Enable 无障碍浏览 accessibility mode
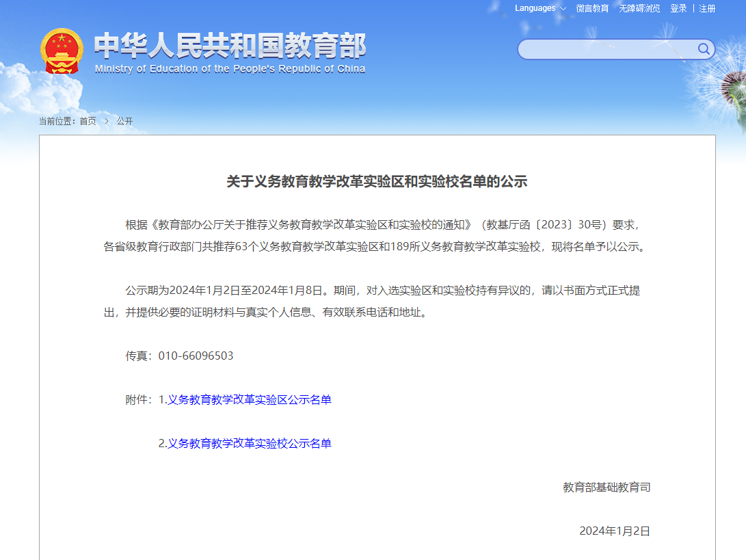This screenshot has height=560, width=746. pos(639,9)
